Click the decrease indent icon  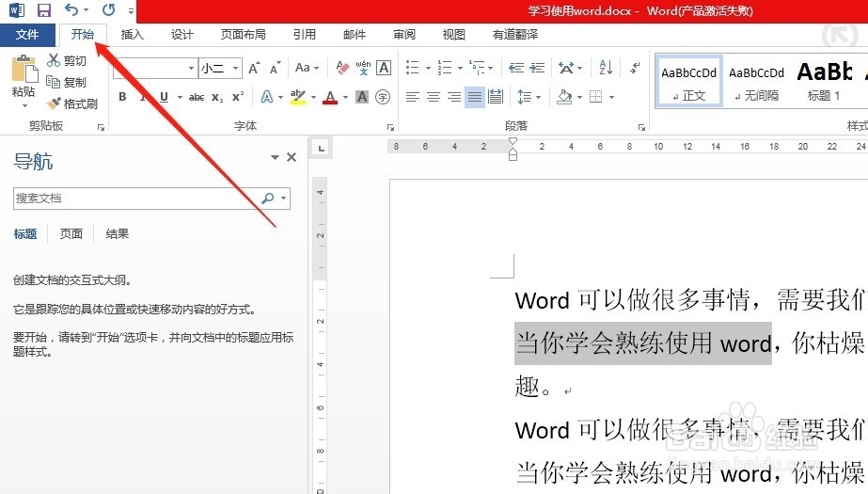tap(516, 68)
